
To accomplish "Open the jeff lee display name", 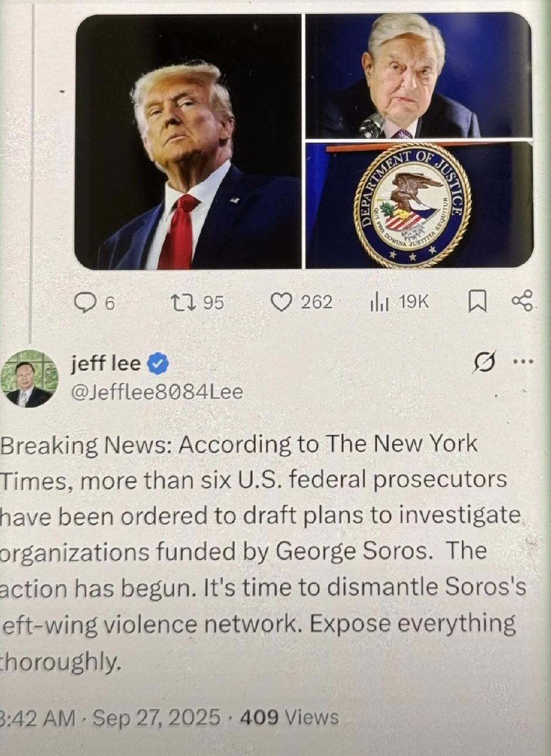I will [x=106, y=363].
